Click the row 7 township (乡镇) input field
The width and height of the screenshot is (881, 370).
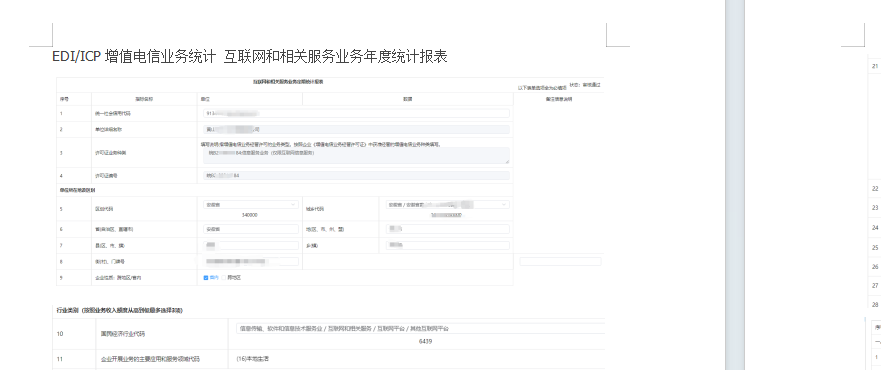click(x=448, y=245)
